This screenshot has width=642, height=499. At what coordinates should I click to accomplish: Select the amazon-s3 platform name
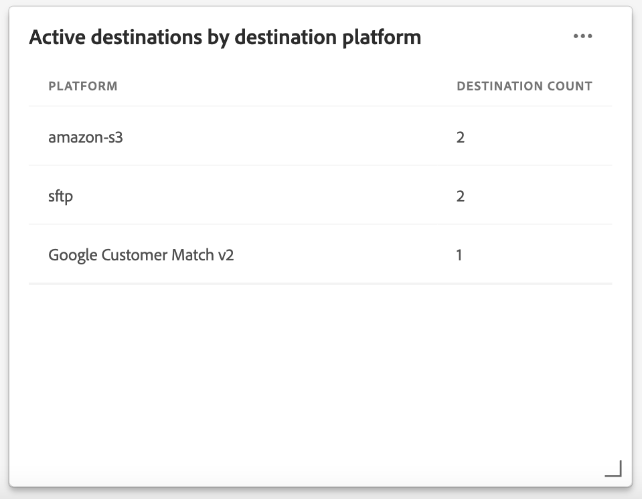point(85,137)
